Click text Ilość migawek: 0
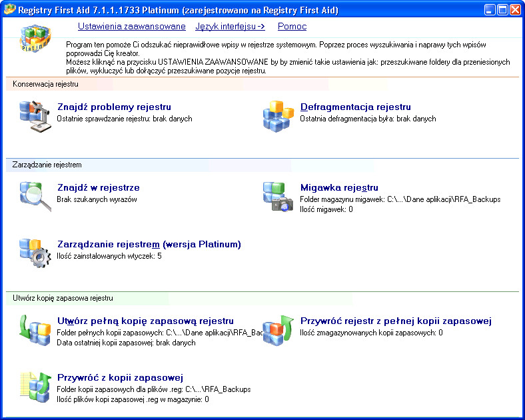 (326, 209)
